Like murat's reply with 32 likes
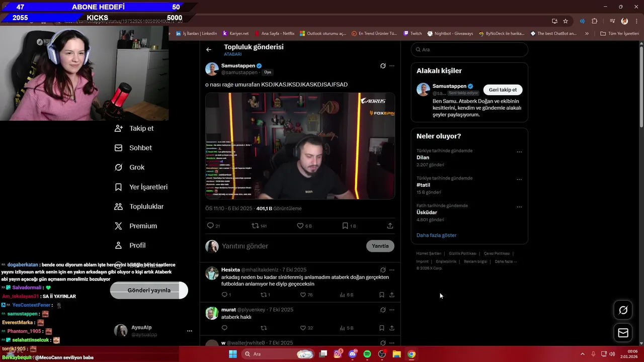The height and width of the screenshot is (362, 644). (303, 328)
